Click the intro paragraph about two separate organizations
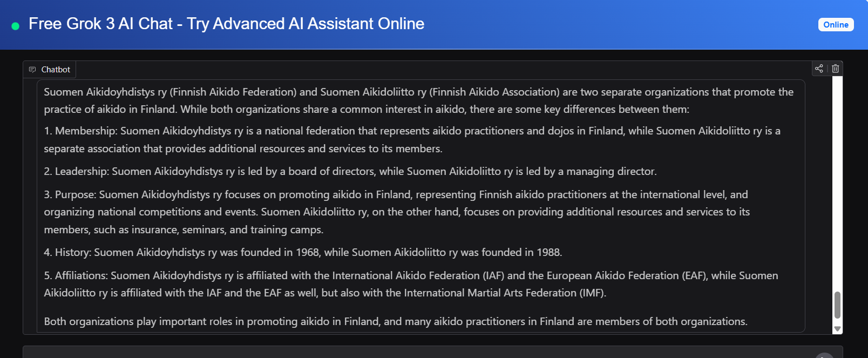Viewport: 868px width, 358px height. point(418,100)
